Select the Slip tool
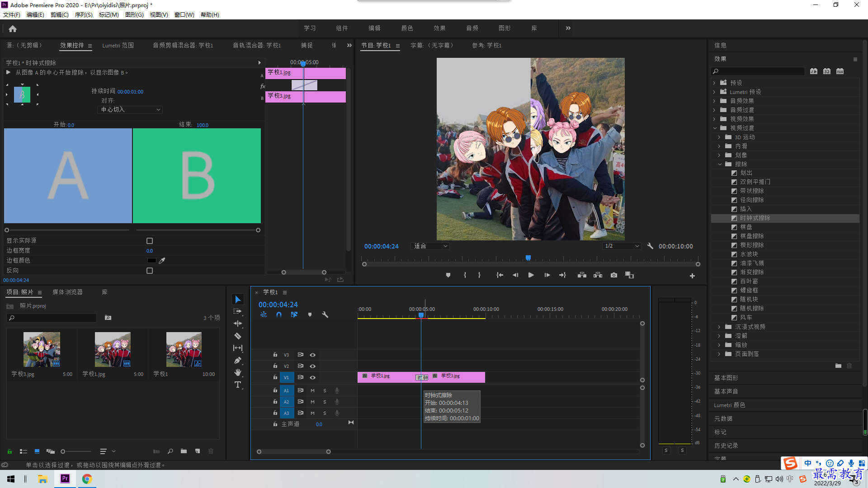868x488 pixels. pos(238,348)
